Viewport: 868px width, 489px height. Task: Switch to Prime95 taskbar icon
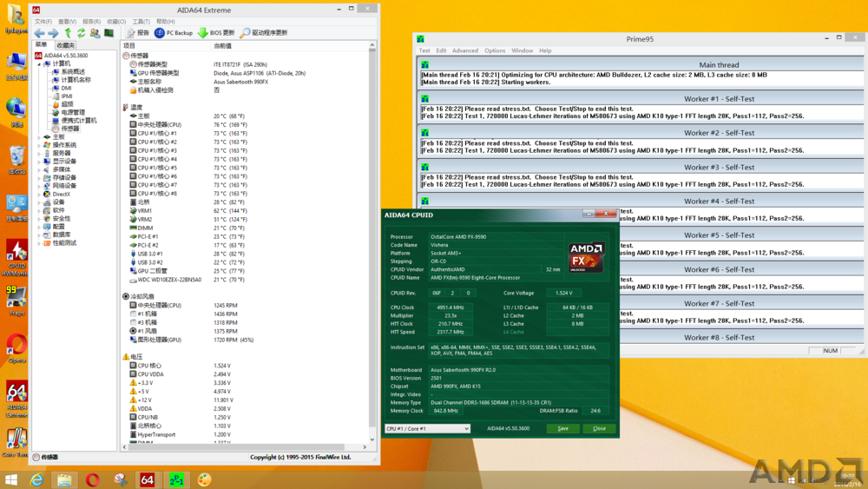[x=176, y=479]
